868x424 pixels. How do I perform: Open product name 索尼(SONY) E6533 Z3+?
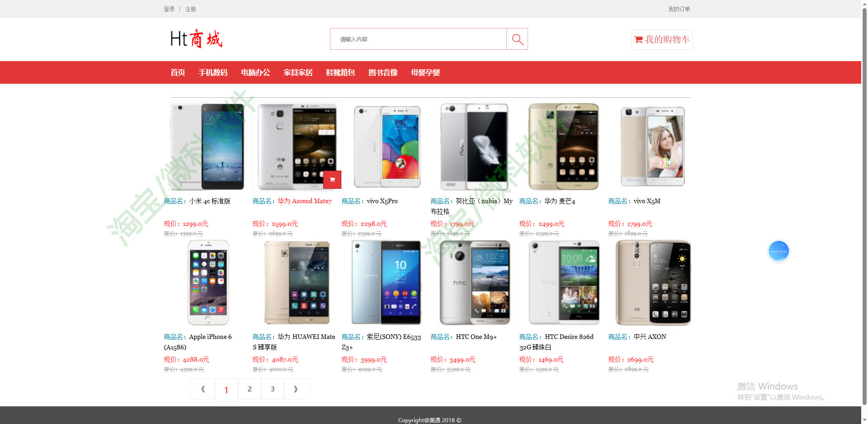(381, 342)
